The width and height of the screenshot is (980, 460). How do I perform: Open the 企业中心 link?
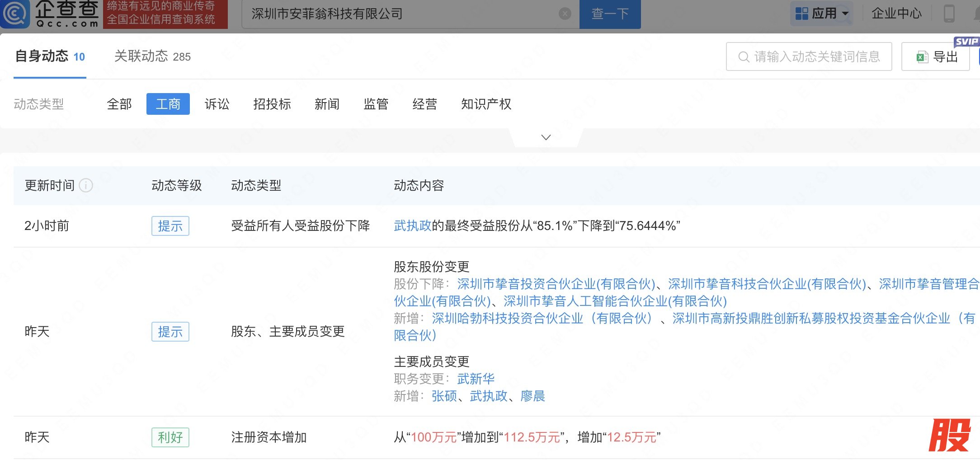pyautogui.click(x=896, y=14)
